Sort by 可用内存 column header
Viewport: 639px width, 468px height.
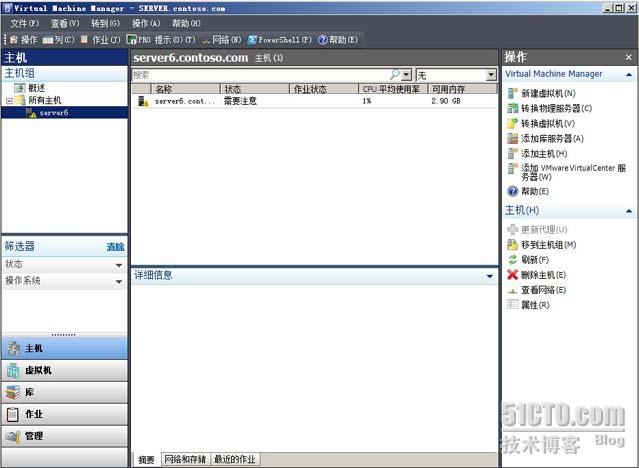click(x=462, y=89)
